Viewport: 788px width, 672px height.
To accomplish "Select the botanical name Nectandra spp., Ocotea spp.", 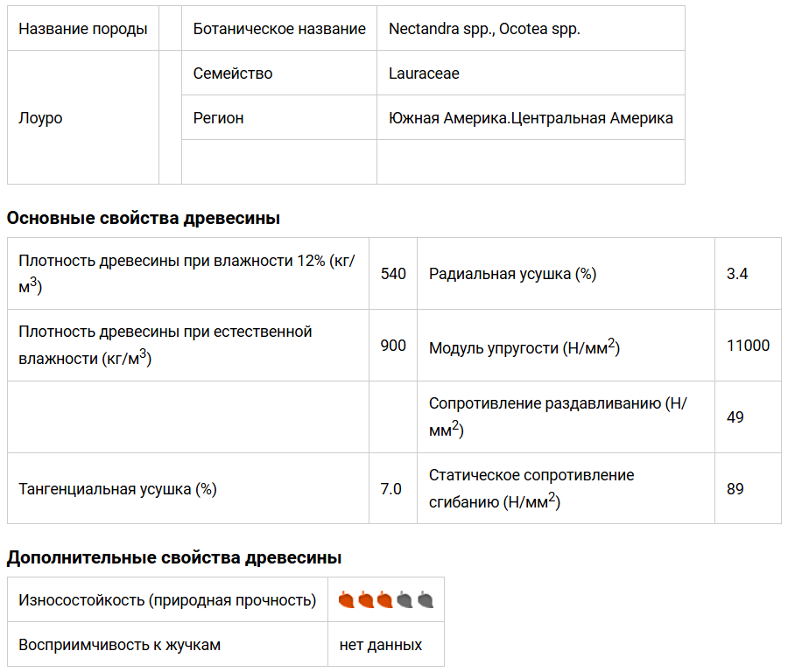I will click(484, 29).
